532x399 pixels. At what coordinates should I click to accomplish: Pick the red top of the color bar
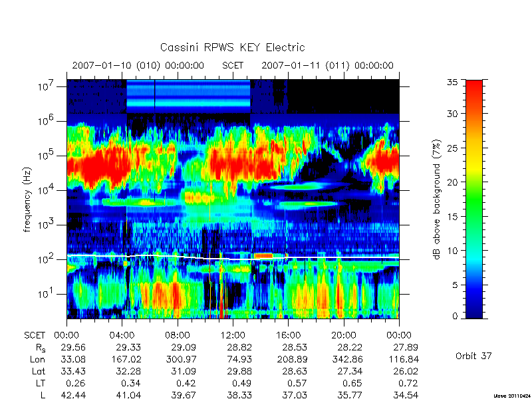tap(474, 89)
